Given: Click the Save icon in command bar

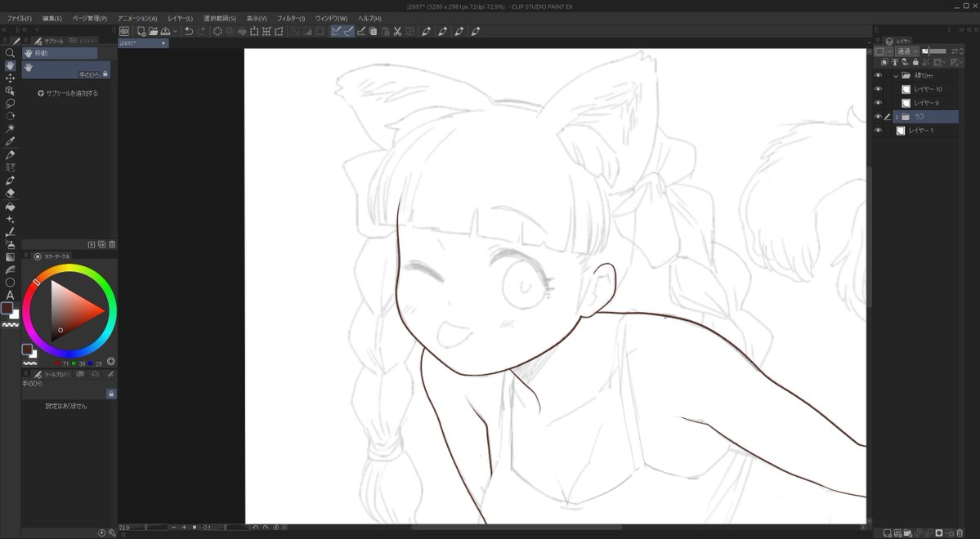Looking at the screenshot, I should pos(166,31).
